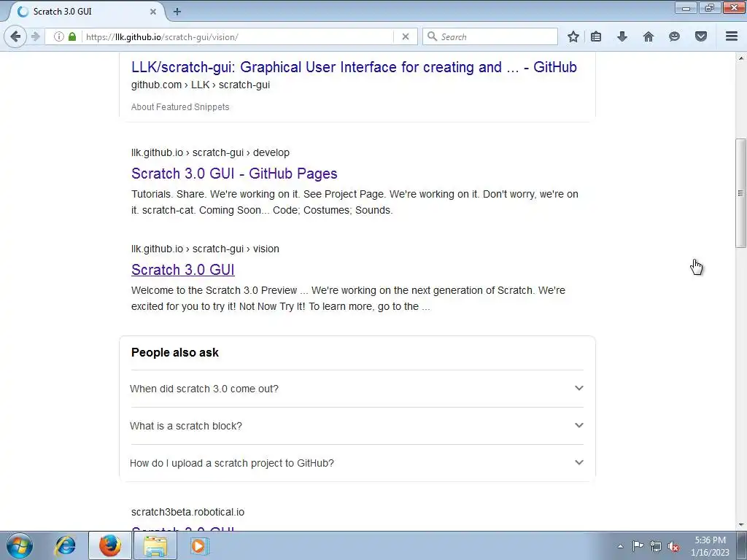This screenshot has height=560, width=747.
Task: Click 'llk.github.io › scratch-gui › develop' breadcrumb
Action: point(210,152)
